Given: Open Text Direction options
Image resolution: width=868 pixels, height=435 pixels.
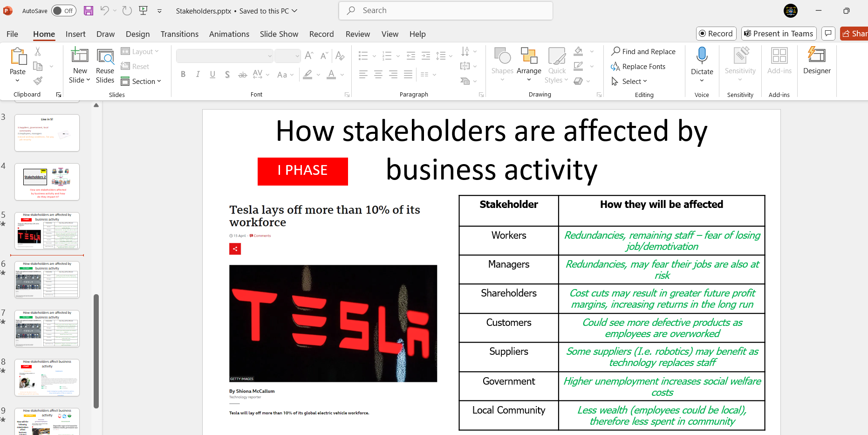Looking at the screenshot, I should point(468,51).
